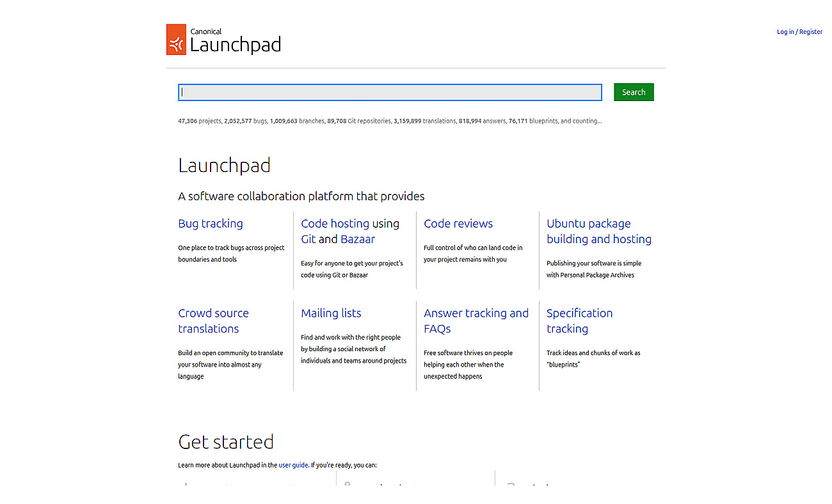Click the '2,052,577 bugs' statistic text
Screen dimensions: 832x504
click(x=245, y=120)
